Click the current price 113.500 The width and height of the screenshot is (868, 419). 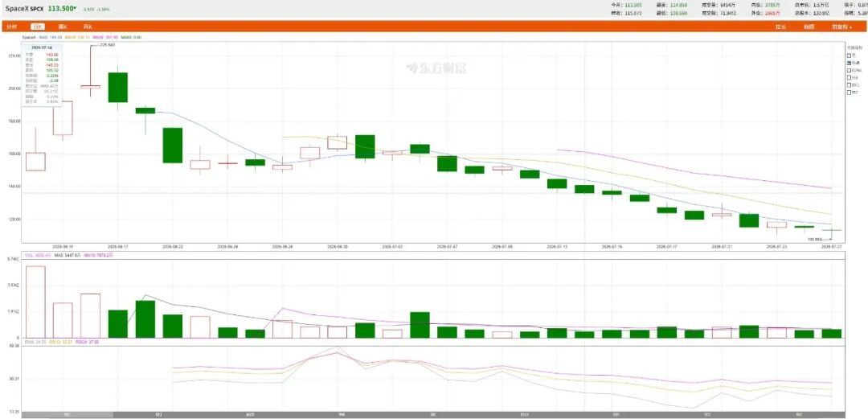click(61, 9)
